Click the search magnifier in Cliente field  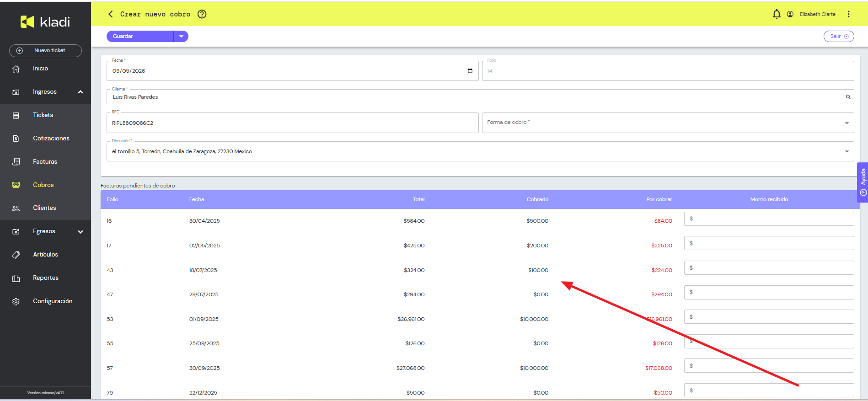pyautogui.click(x=848, y=97)
